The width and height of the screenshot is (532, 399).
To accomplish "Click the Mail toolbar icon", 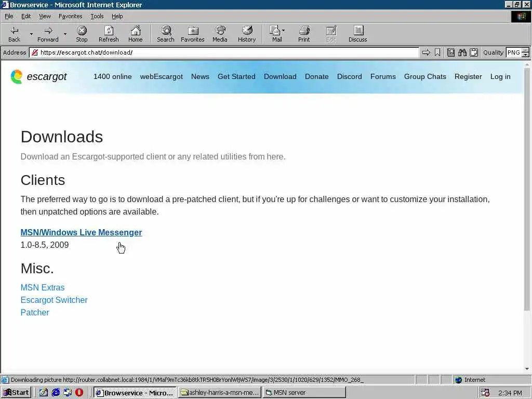I will (x=275, y=34).
